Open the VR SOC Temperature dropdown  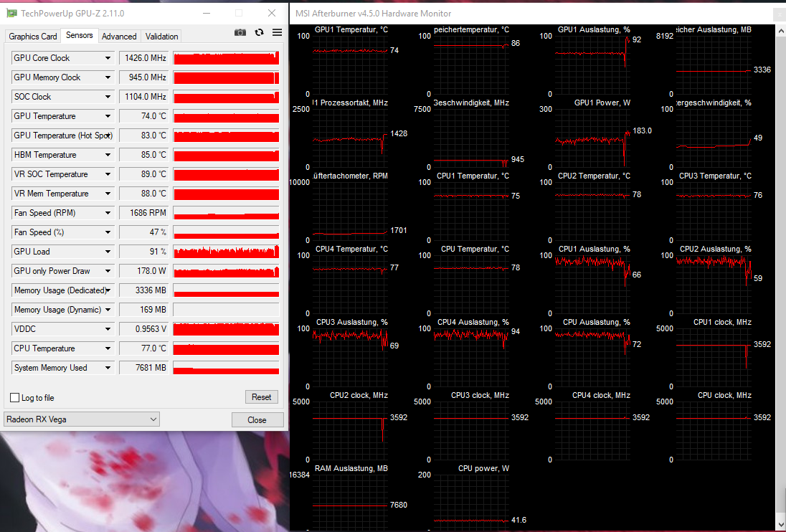click(108, 174)
